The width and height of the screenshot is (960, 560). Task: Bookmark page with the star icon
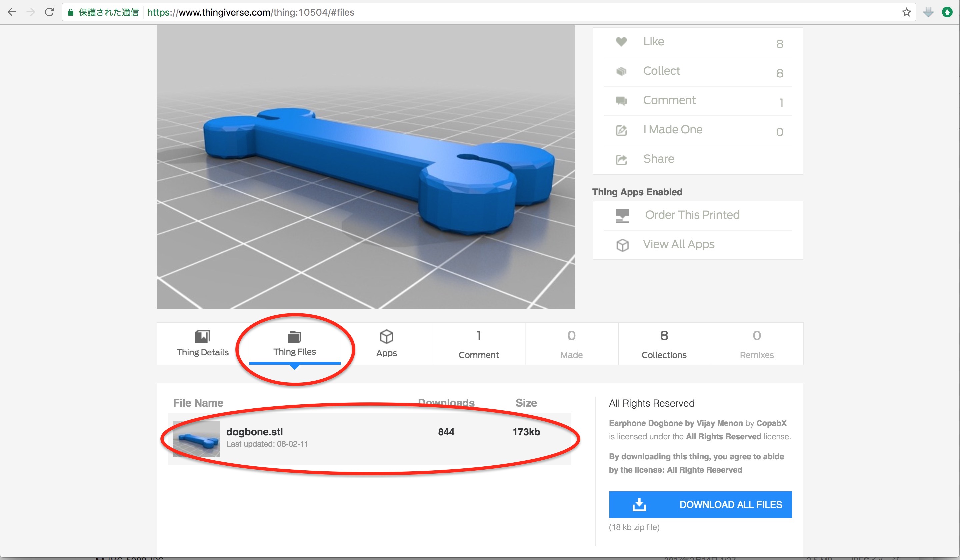coord(906,12)
